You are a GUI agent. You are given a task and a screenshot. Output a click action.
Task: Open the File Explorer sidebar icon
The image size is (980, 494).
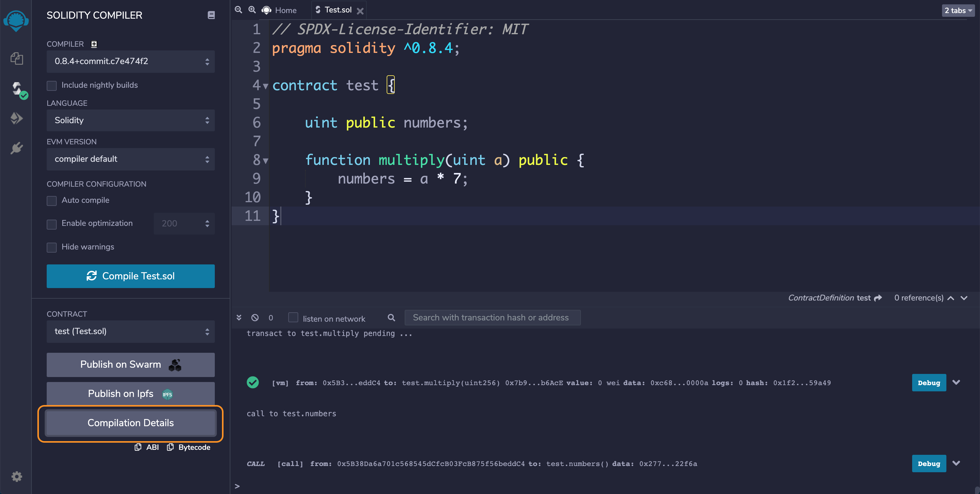[16, 58]
